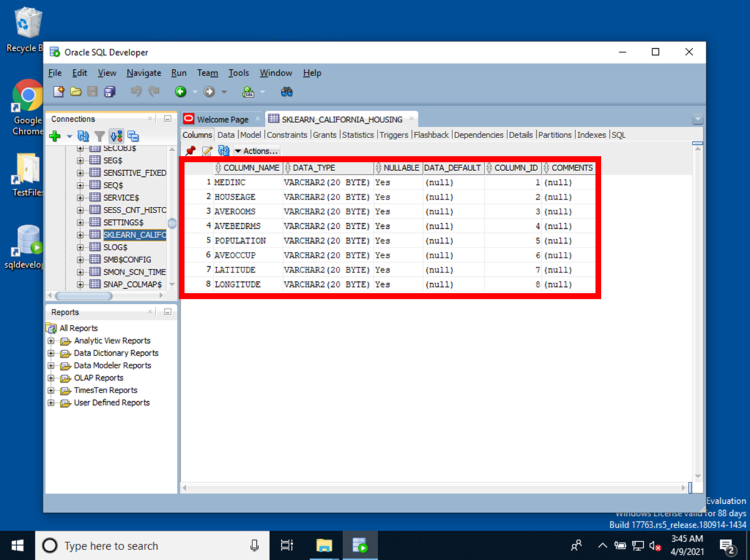Select the MEDINC column name cell
The width and height of the screenshot is (750, 560).
click(248, 182)
